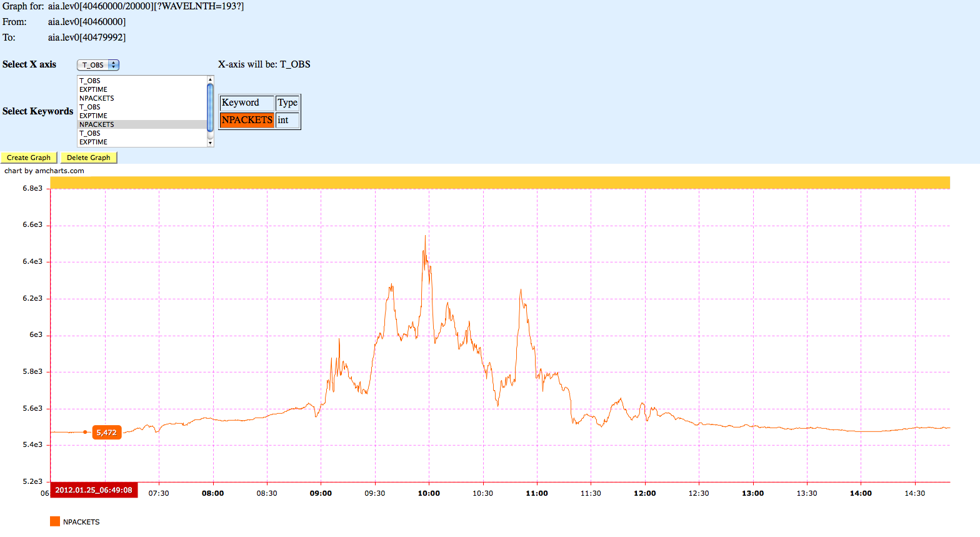Select the highlighted NPACKETS keyword in list
The image size is (980, 537).
[97, 124]
